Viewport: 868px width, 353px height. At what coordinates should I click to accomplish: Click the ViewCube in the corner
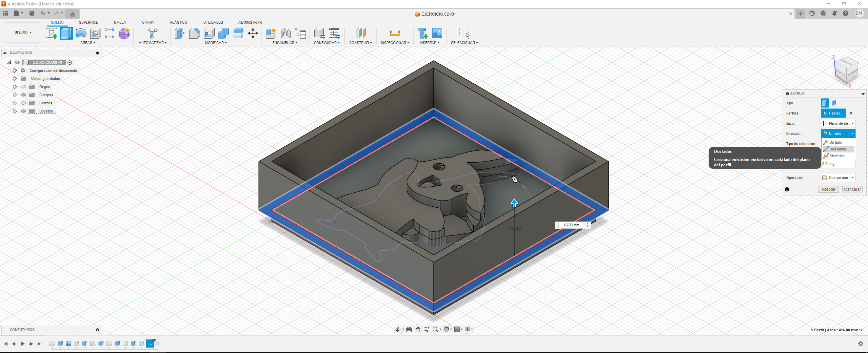[x=846, y=70]
